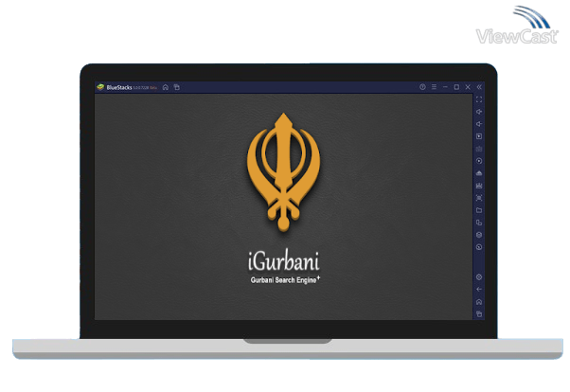Click the "BlueStacks" title text

[119, 87]
